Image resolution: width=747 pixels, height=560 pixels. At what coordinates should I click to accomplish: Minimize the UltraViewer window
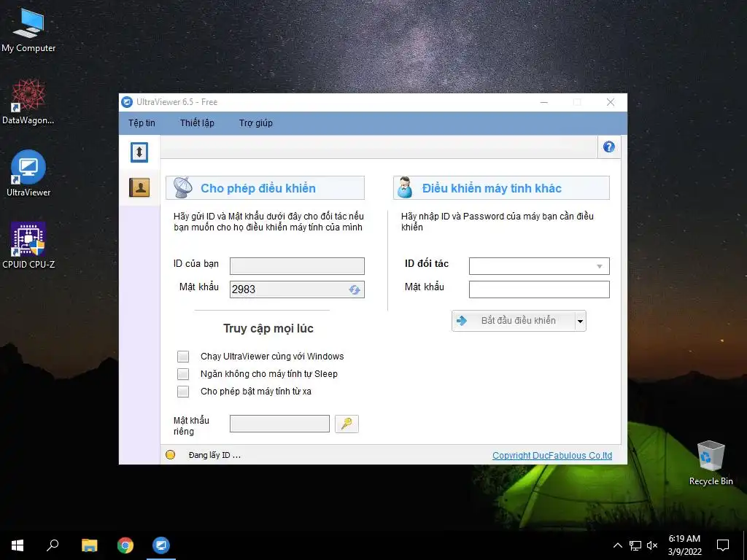pyautogui.click(x=543, y=102)
